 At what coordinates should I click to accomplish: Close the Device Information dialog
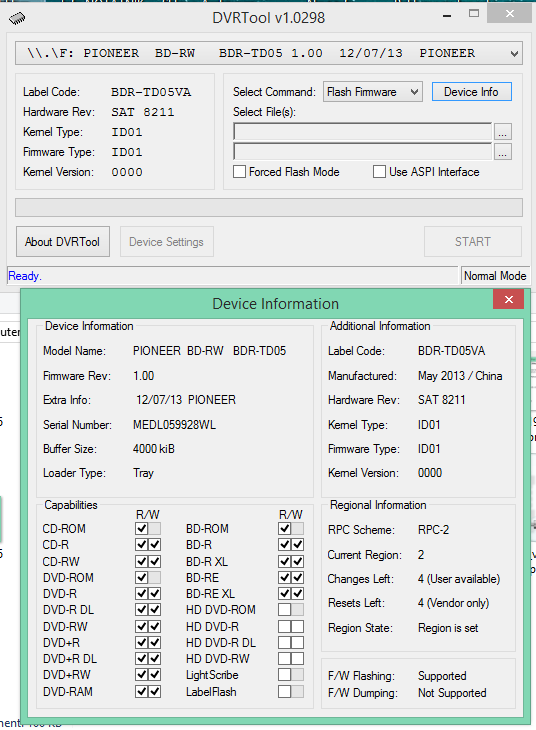pyautogui.click(x=509, y=299)
